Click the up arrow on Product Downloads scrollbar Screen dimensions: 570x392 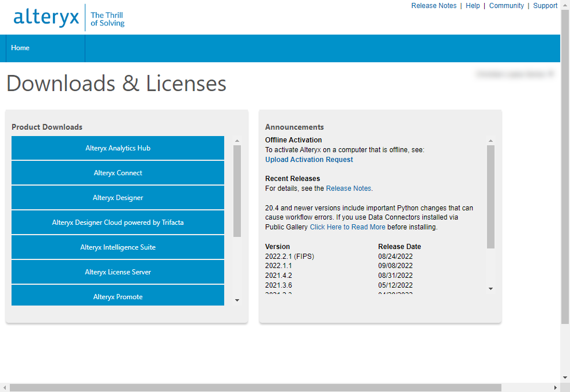[237, 140]
